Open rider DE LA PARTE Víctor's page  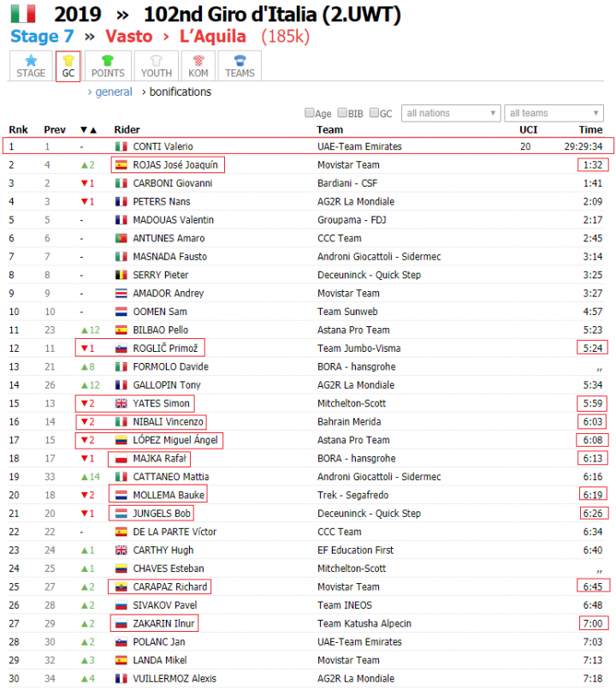coord(175,532)
